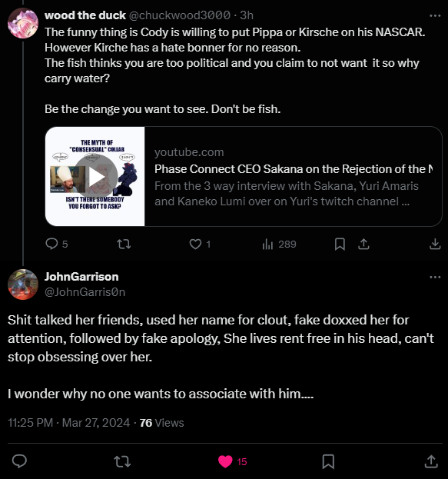
Task: Open more options for JohnGarrison's tweet
Action: [435, 277]
